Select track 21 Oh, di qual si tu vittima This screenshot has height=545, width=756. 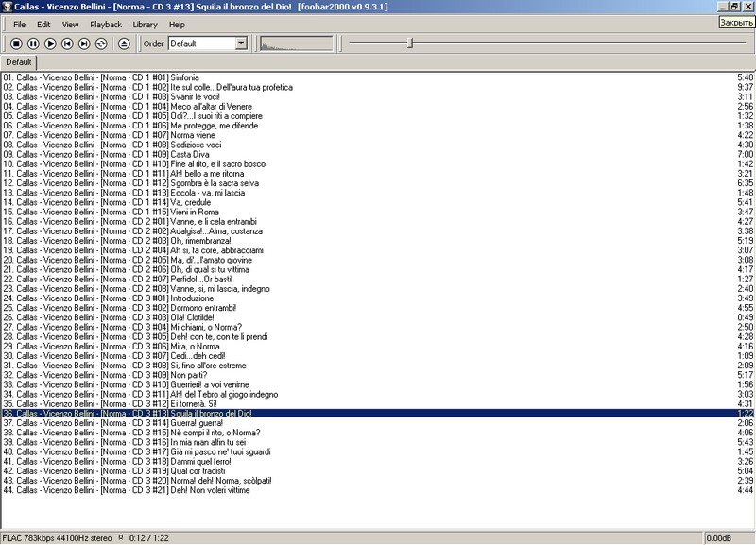(377, 270)
